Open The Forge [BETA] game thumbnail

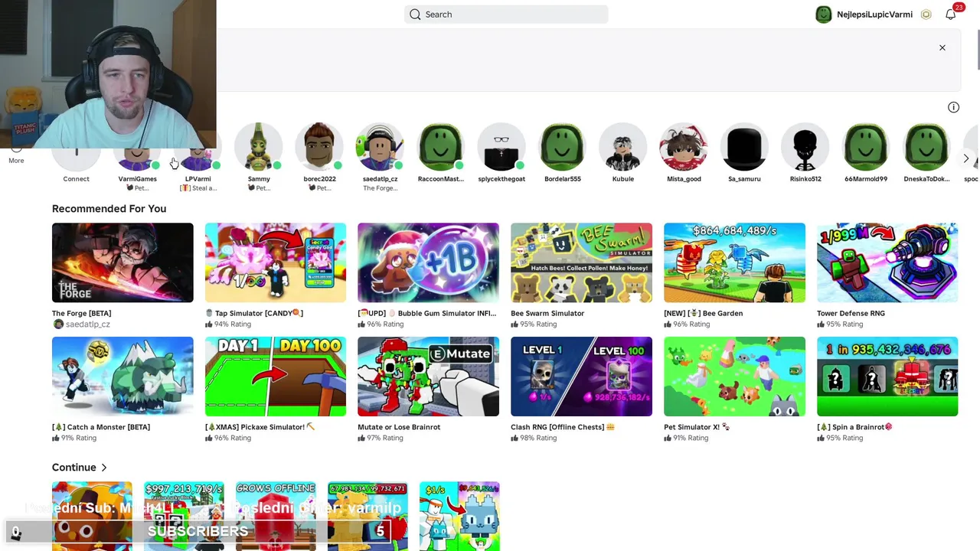tap(122, 262)
